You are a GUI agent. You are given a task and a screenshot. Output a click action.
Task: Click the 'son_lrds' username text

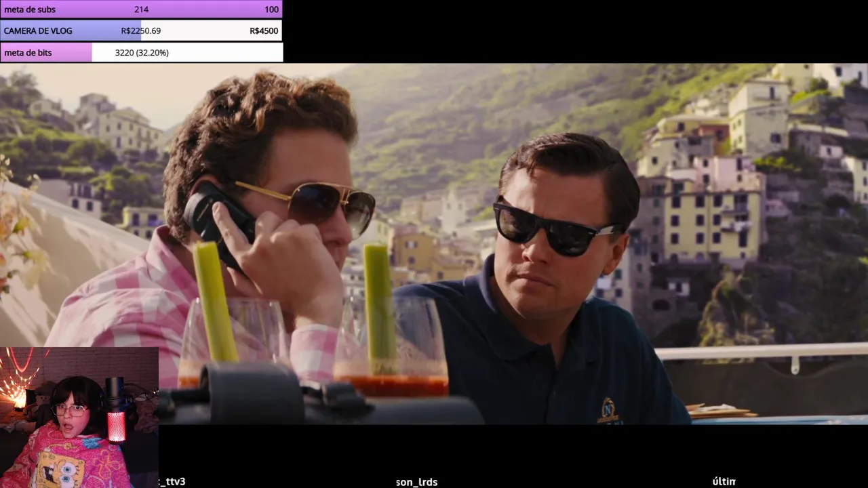(416, 482)
